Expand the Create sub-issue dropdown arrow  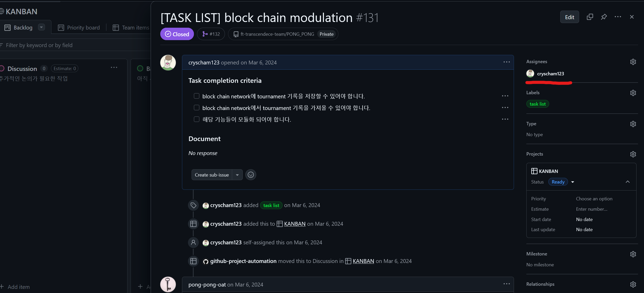[x=237, y=175]
